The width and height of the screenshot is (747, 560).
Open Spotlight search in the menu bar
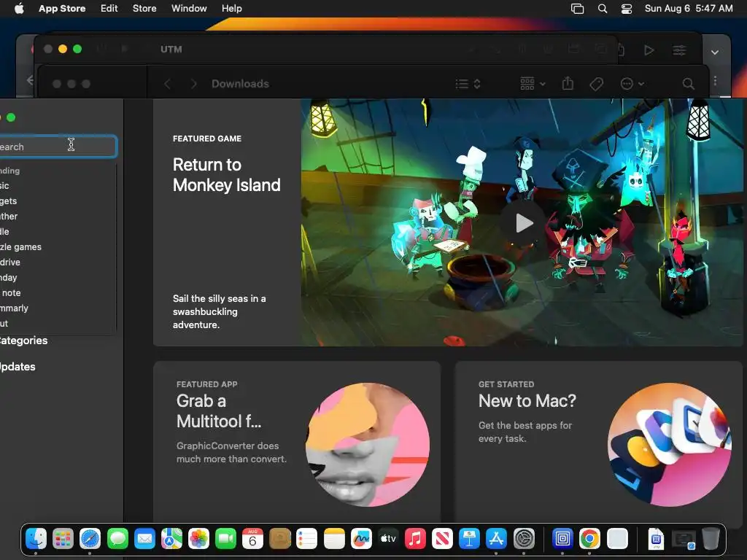(x=602, y=9)
